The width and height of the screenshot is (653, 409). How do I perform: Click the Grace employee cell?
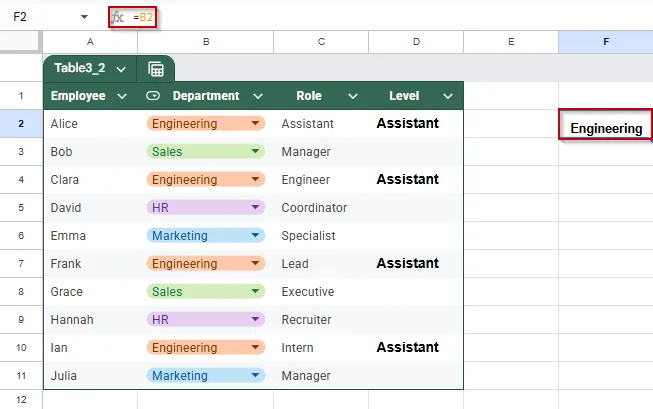pos(90,292)
